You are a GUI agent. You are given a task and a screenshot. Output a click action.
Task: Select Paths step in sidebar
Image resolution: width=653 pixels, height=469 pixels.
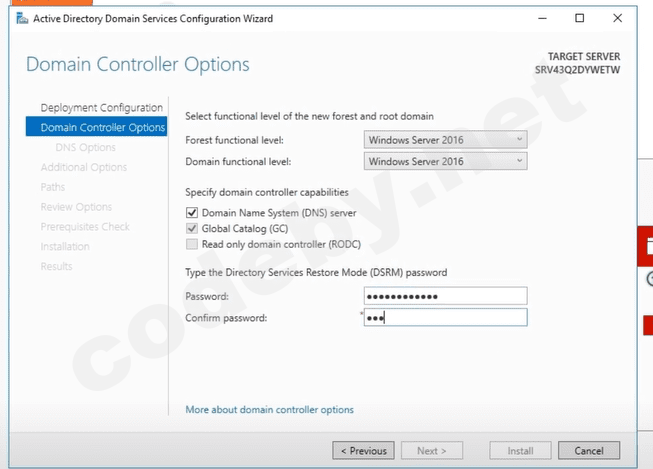pos(52,187)
